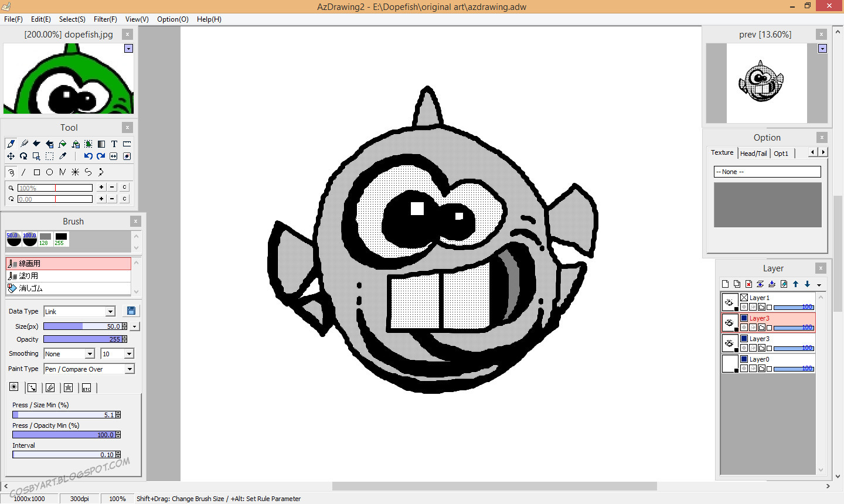Toggle visibility of Layer1
This screenshot has width=844, height=504.
(x=744, y=297)
